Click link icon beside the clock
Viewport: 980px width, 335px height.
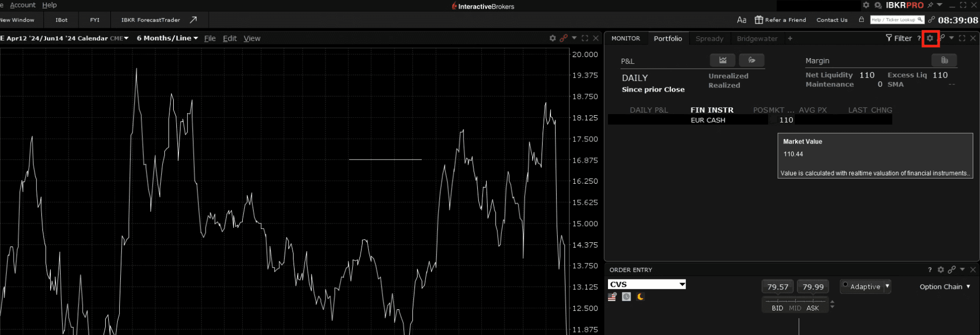(x=931, y=20)
